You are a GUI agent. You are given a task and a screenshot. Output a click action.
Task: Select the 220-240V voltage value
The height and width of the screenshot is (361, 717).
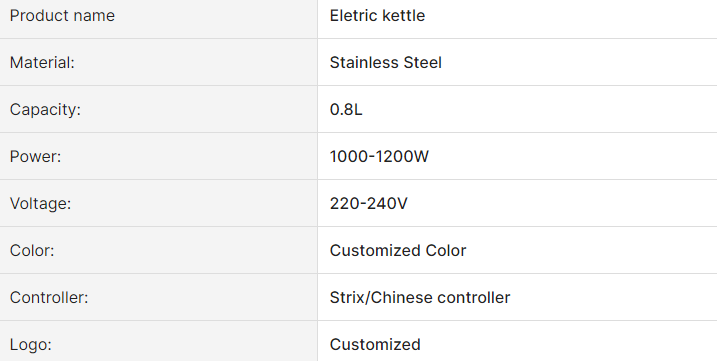pos(369,204)
